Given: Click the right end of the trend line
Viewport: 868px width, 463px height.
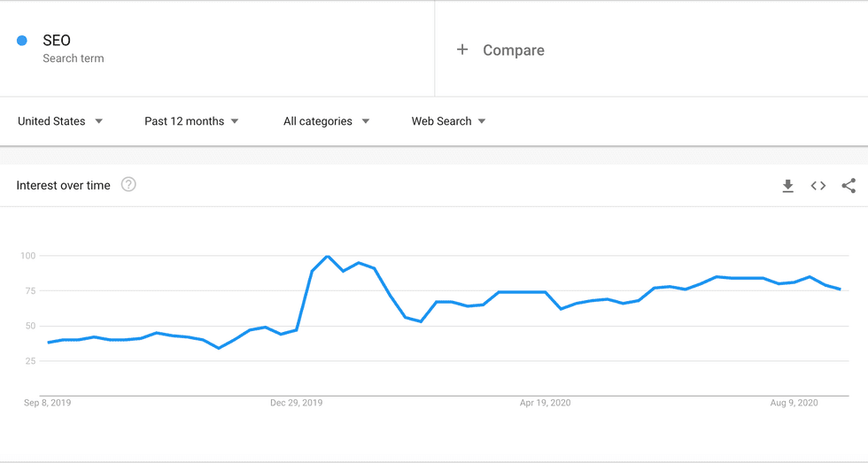Looking at the screenshot, I should (840, 289).
